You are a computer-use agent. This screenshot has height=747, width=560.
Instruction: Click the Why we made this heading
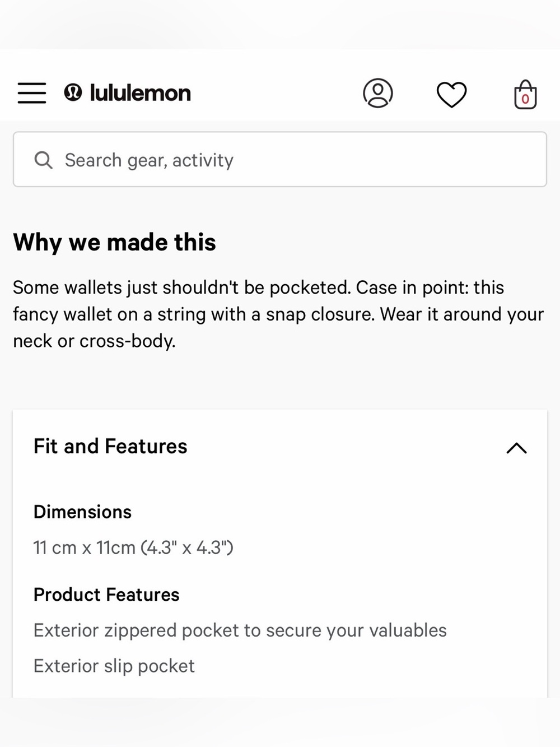tap(114, 242)
